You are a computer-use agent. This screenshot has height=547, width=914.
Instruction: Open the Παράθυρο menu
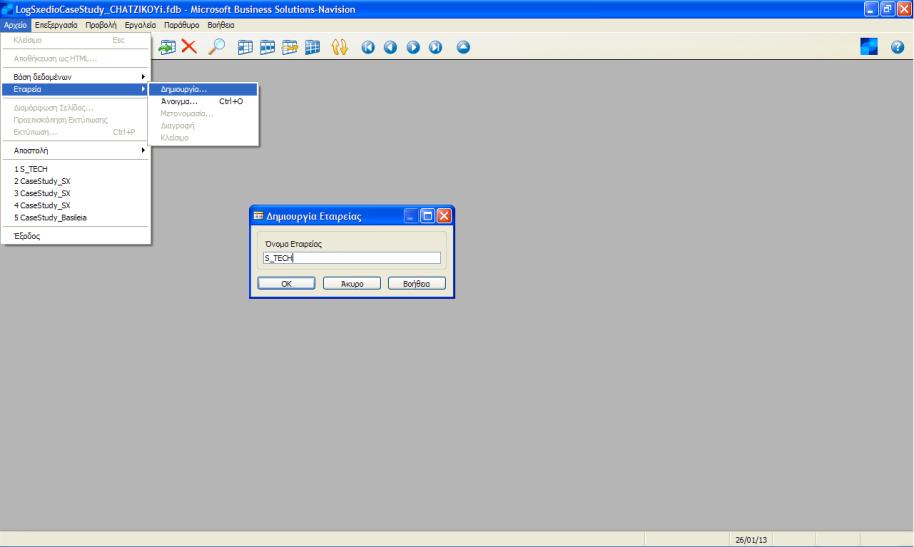point(181,25)
